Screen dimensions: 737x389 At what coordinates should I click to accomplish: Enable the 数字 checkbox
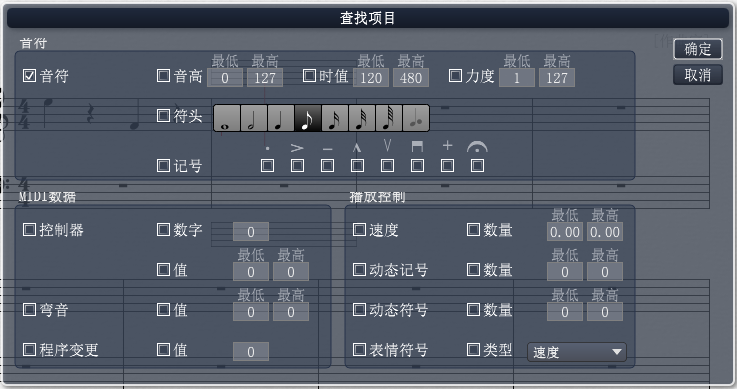pos(163,229)
